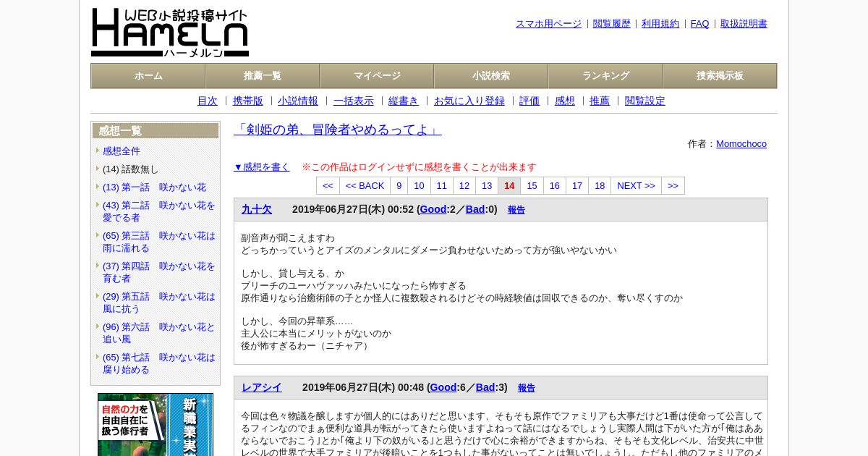
Task: Go to ホーム in main navigation
Action: pyautogui.click(x=148, y=76)
